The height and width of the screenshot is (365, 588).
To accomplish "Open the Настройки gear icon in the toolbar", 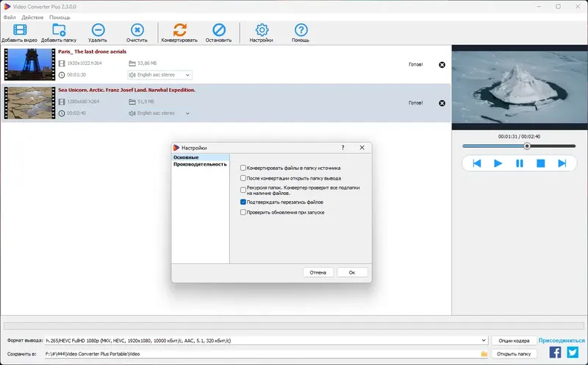I will point(262,29).
